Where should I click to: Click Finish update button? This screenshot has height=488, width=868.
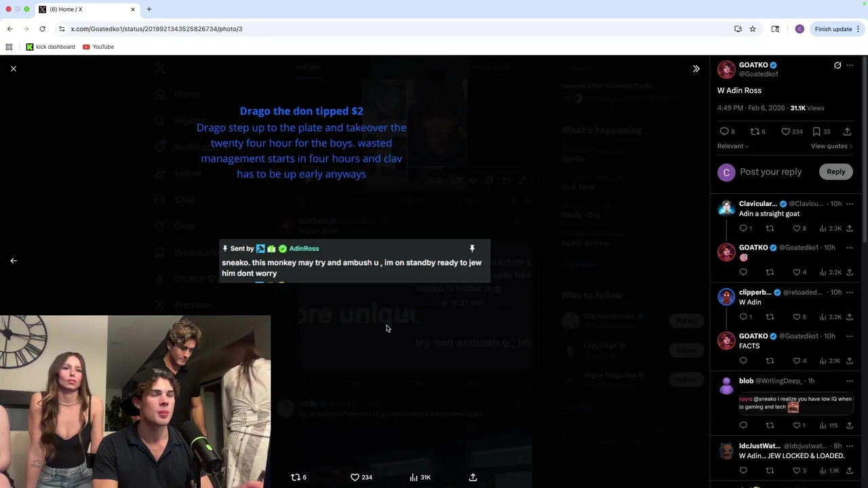tap(833, 29)
